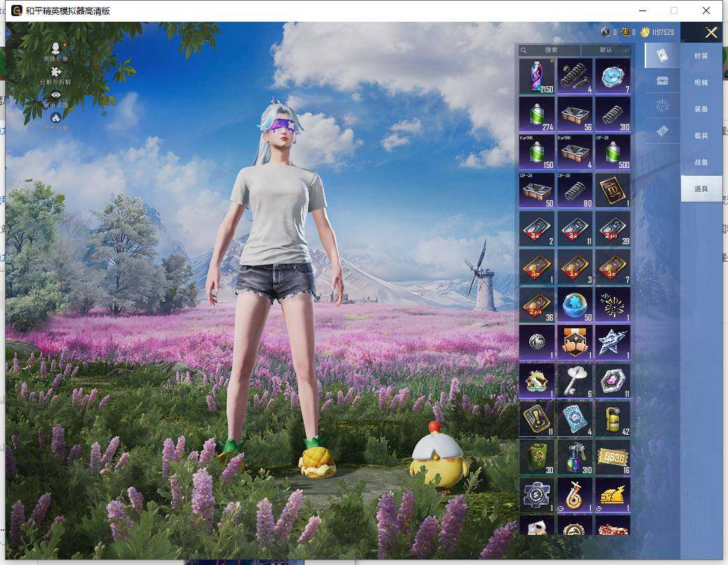Close the inventory with the white X
The width and height of the screenshot is (728, 565).
[711, 32]
